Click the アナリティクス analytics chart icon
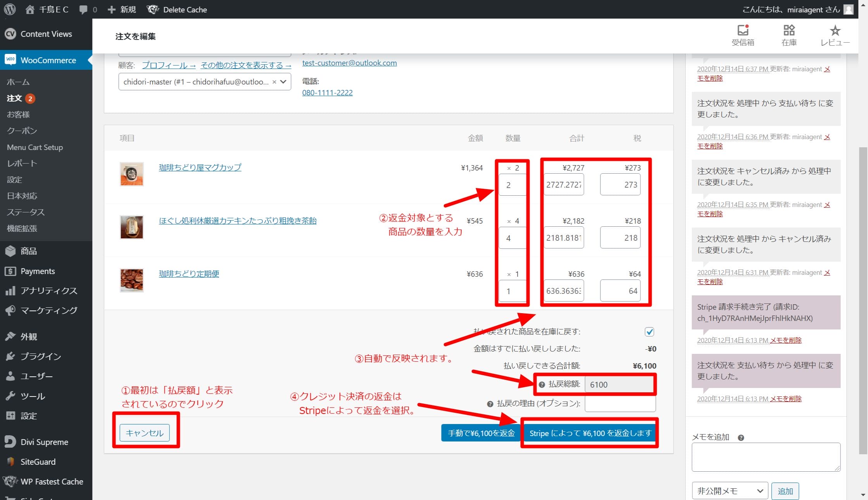 [11, 291]
